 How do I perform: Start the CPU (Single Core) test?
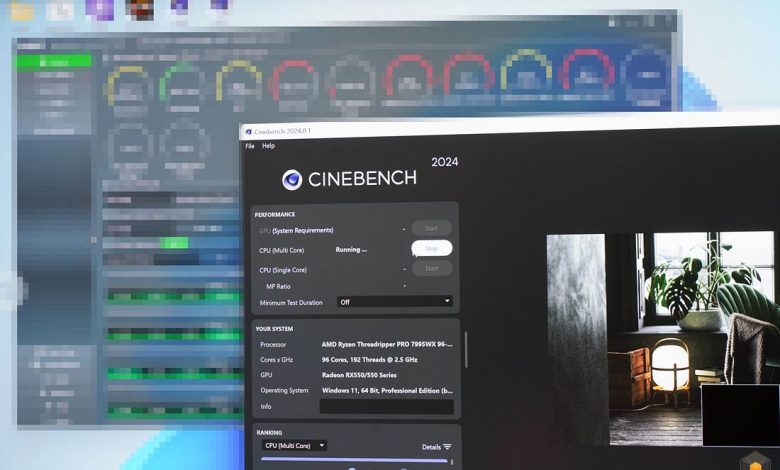[x=431, y=268]
